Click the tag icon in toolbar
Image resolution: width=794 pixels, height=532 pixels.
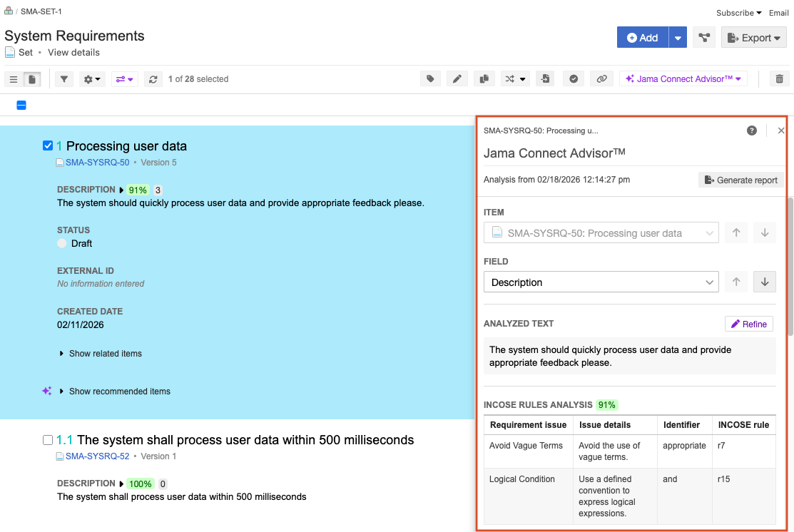(429, 79)
